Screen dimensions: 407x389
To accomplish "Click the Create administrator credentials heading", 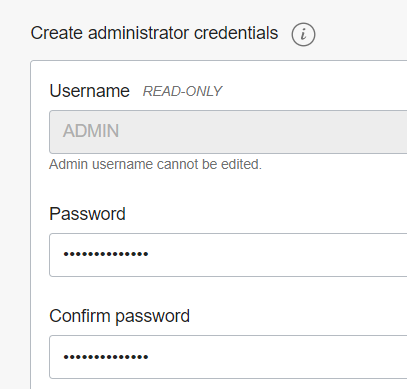I will 154,33.
